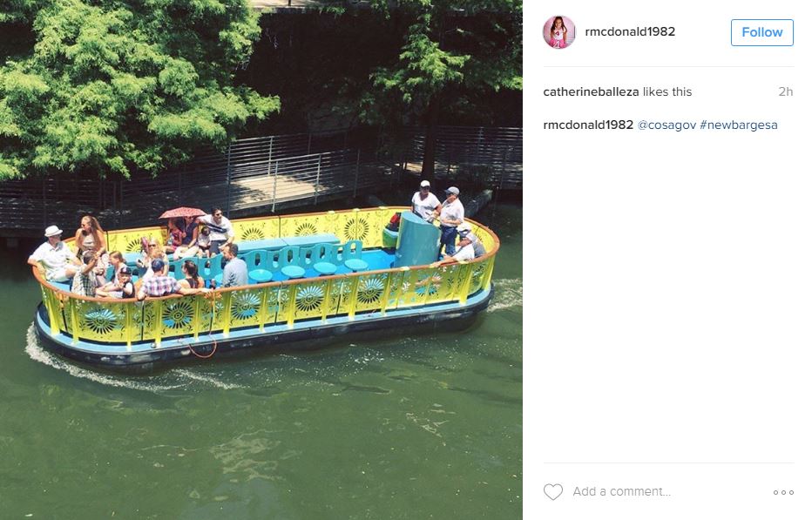812x520 pixels.
Task: Click the 'likes this' text
Action: [x=667, y=91]
